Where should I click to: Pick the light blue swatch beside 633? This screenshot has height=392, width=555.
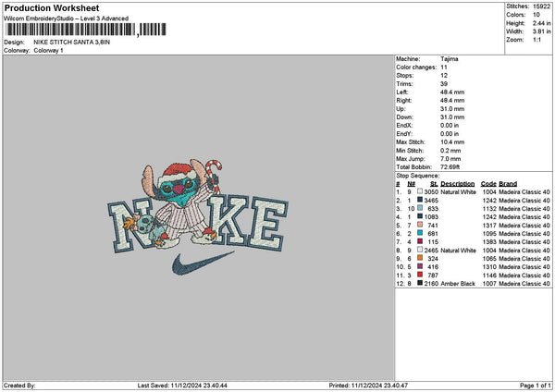point(420,208)
